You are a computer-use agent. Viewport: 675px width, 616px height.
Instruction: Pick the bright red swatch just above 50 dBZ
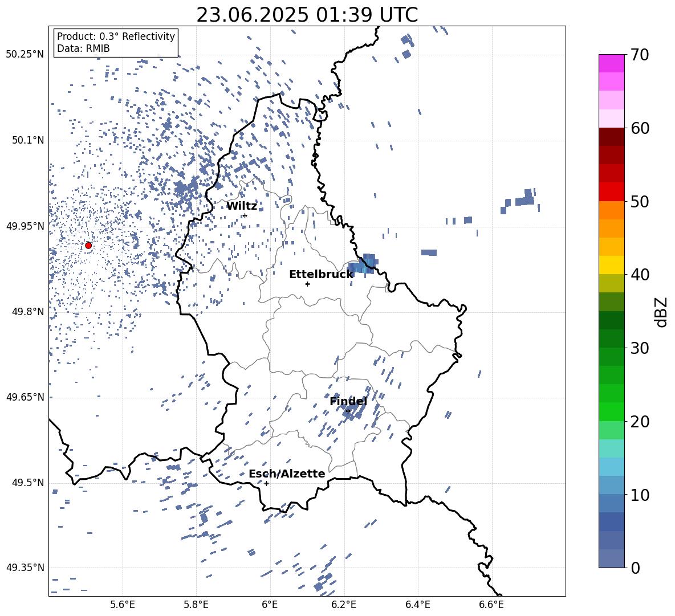pos(611,192)
